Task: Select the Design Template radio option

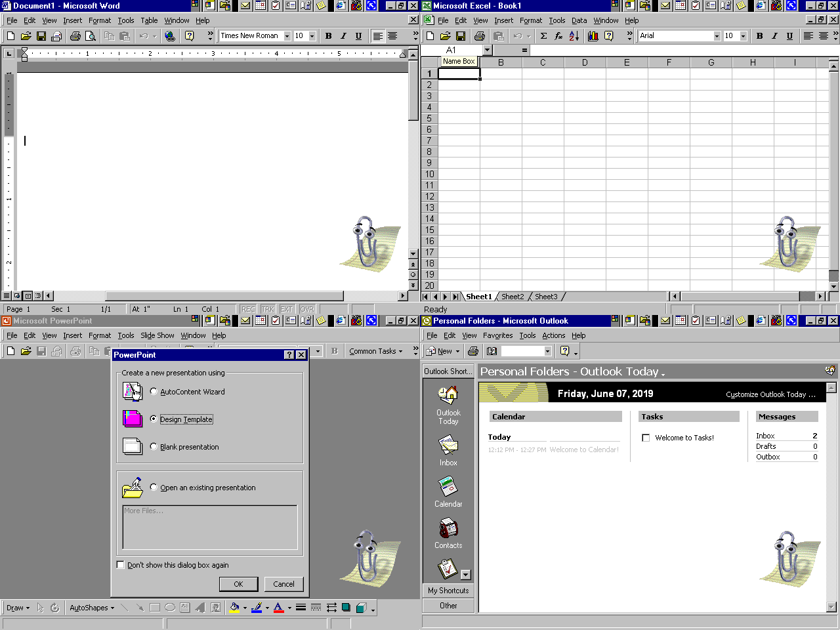Action: tap(154, 419)
